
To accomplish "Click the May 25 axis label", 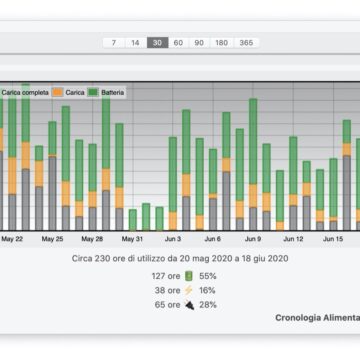I will [x=52, y=239].
